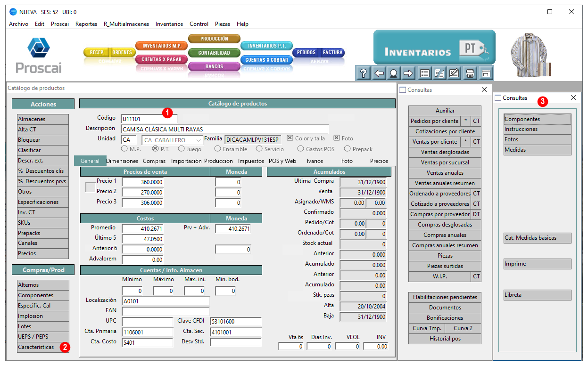Go to previous record with left arrow
The image size is (588, 365).
tap(379, 73)
